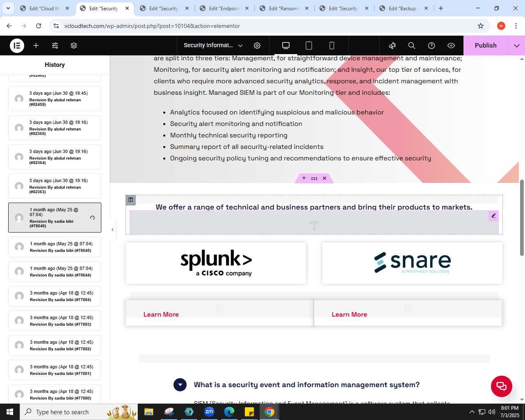
Task: Open the Finder search icon
Action: tap(412, 46)
